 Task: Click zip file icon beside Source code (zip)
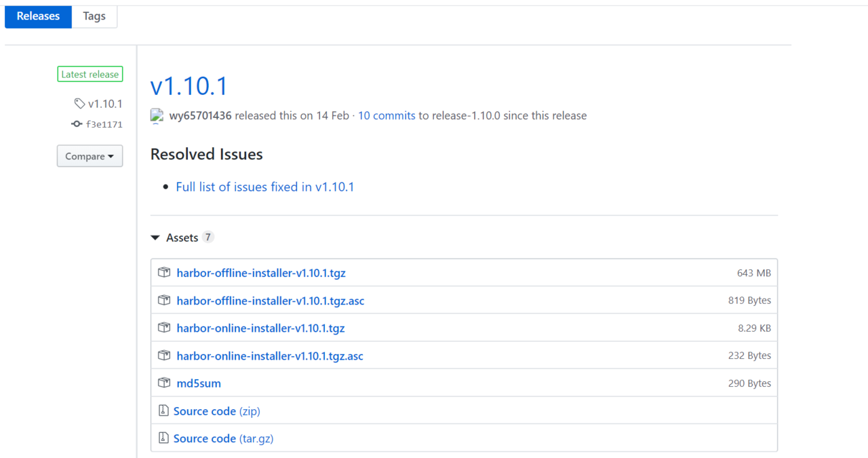tap(163, 411)
